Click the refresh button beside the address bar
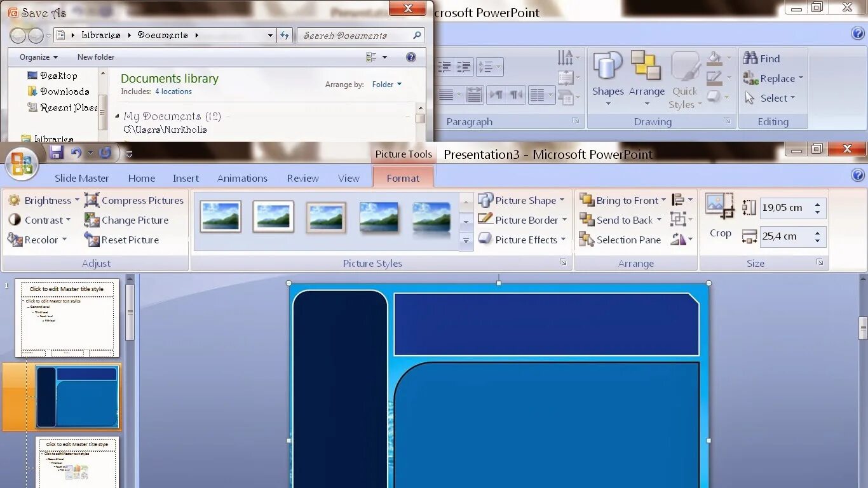868x488 pixels. click(285, 36)
